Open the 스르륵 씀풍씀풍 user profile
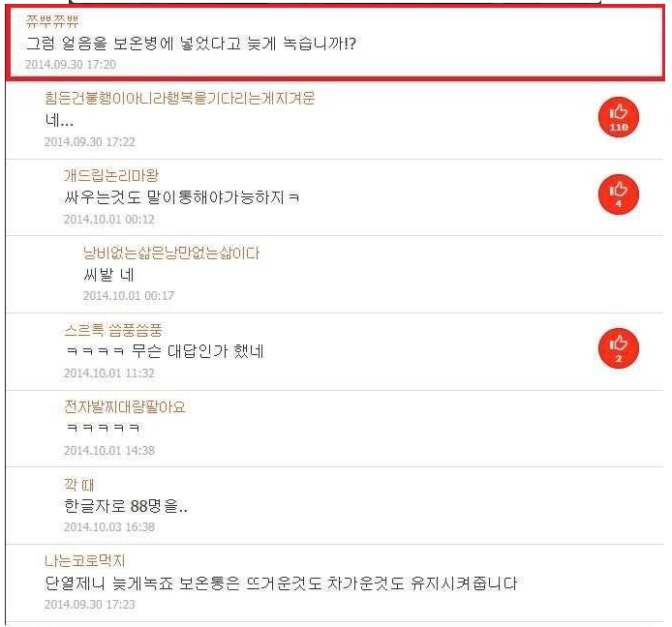 coord(113,330)
